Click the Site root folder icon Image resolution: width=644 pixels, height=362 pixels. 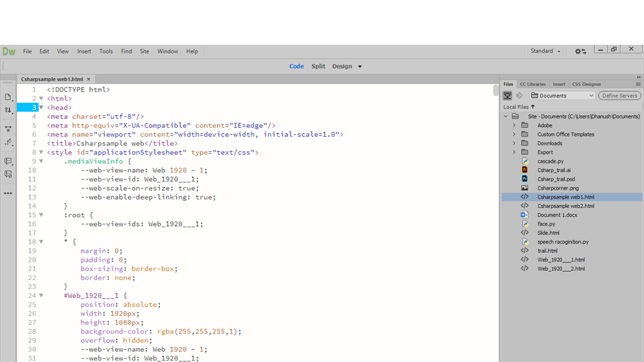point(516,116)
